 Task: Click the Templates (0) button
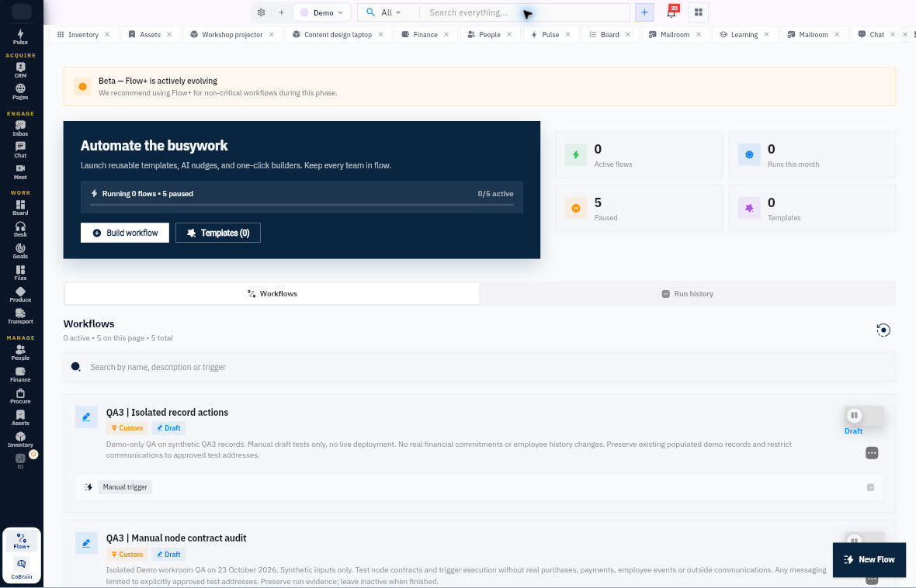click(218, 233)
